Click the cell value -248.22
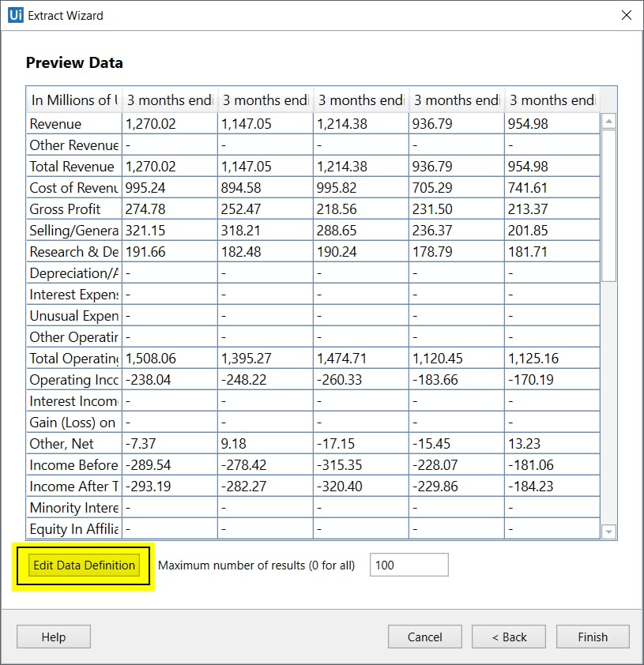 [x=266, y=379]
